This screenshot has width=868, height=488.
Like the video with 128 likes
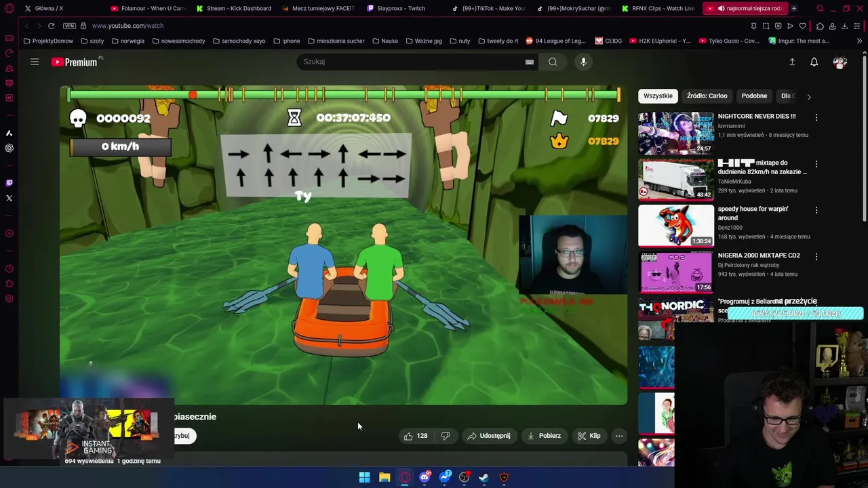point(415,436)
